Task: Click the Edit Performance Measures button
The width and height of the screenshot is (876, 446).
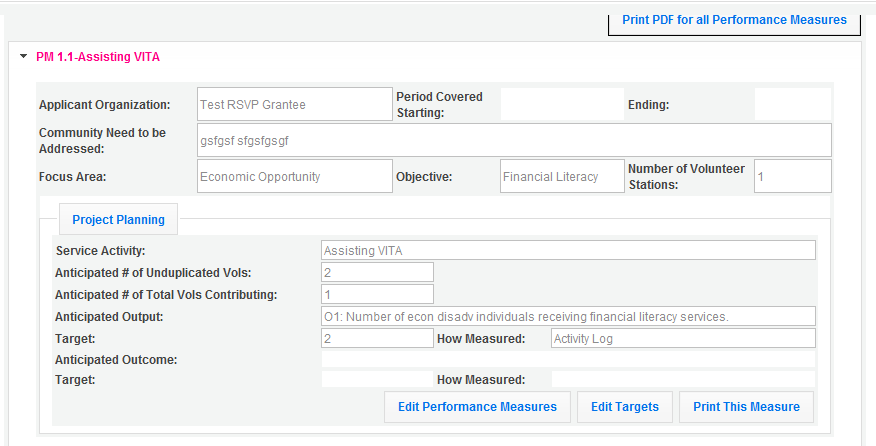Action: pos(477,407)
